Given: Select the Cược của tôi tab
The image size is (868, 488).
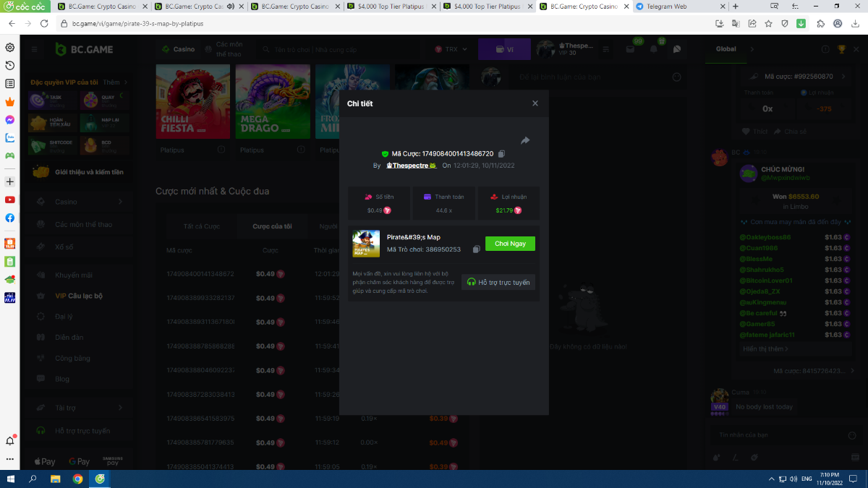Looking at the screenshot, I should click(x=272, y=226).
